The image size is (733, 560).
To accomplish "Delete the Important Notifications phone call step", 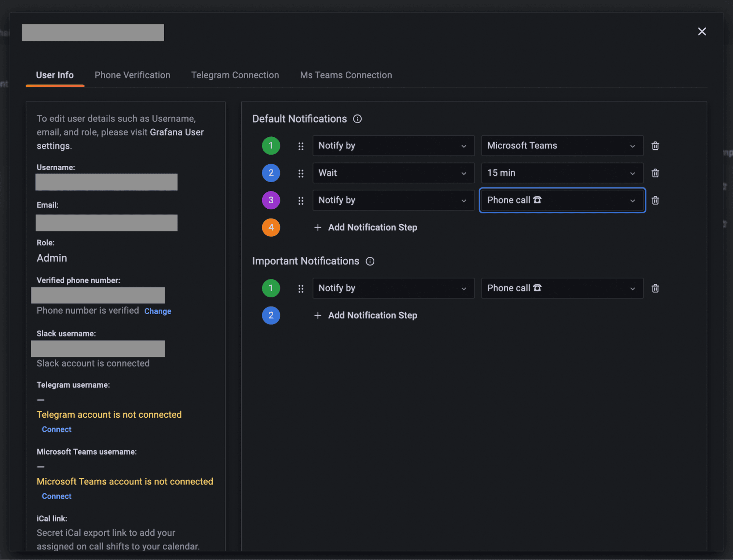I will [x=655, y=288].
